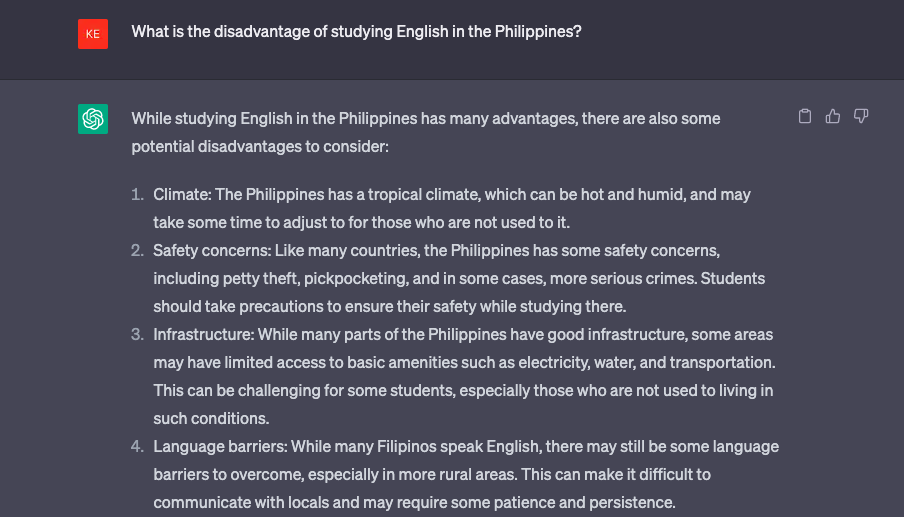
Task: Click the line "potential disadvantages to consider:"
Action: (x=260, y=146)
